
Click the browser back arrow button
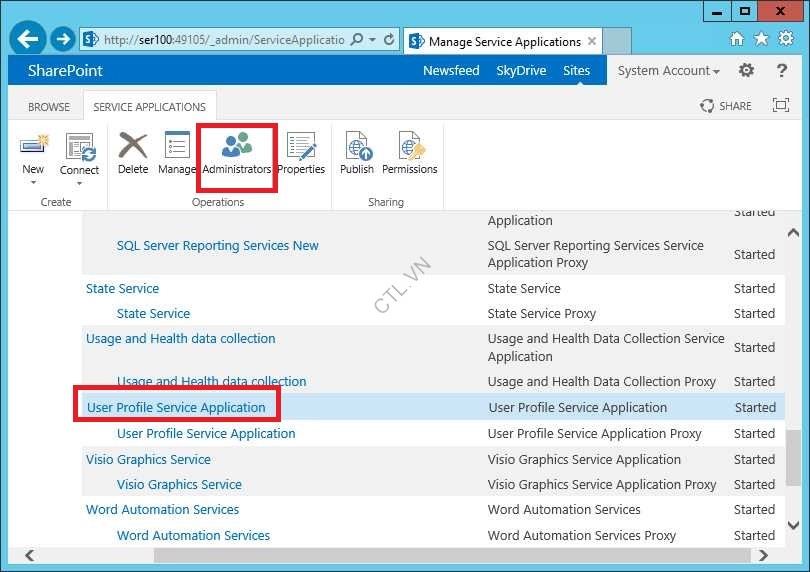pos(29,40)
